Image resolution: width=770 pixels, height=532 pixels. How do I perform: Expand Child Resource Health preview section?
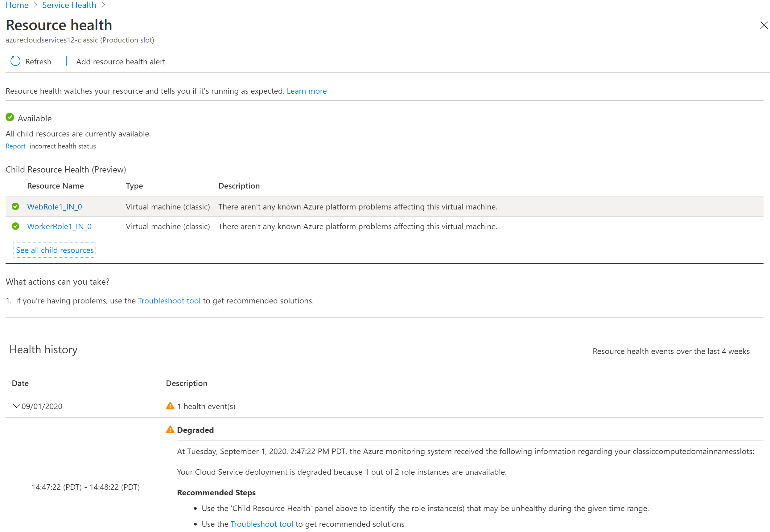(54, 250)
